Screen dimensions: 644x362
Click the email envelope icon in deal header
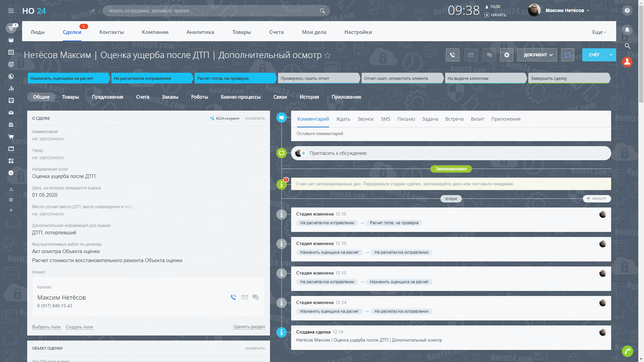point(471,55)
